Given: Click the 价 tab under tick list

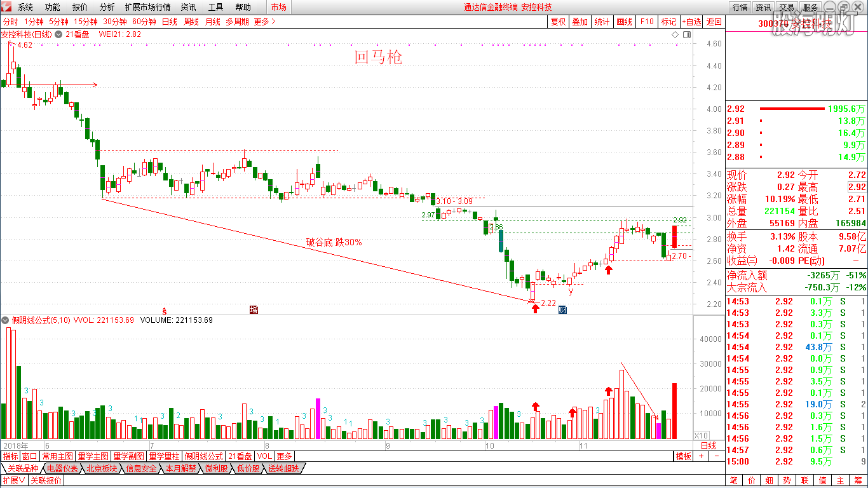Looking at the screenshot, I should point(752,480).
